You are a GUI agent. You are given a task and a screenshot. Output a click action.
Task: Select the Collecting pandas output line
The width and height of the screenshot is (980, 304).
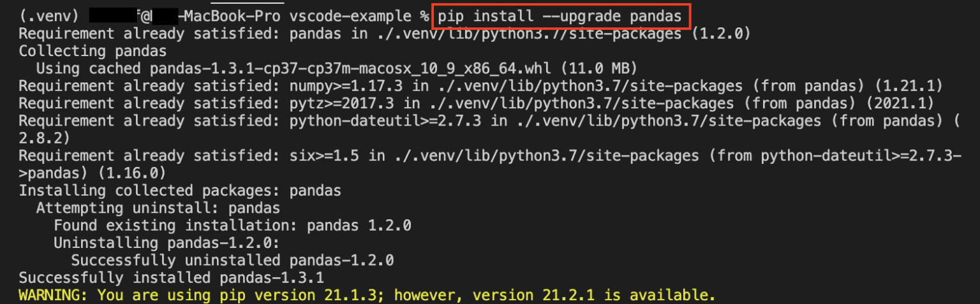93,51
